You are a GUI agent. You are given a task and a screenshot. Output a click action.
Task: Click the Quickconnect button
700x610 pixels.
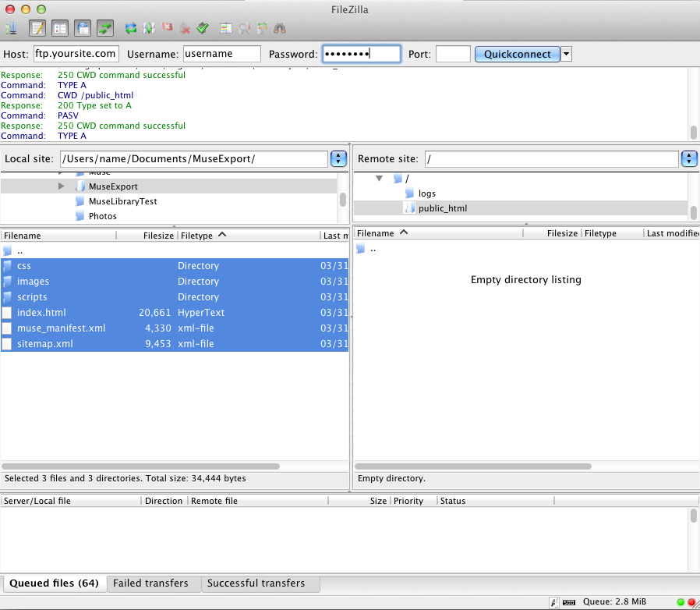[517, 54]
